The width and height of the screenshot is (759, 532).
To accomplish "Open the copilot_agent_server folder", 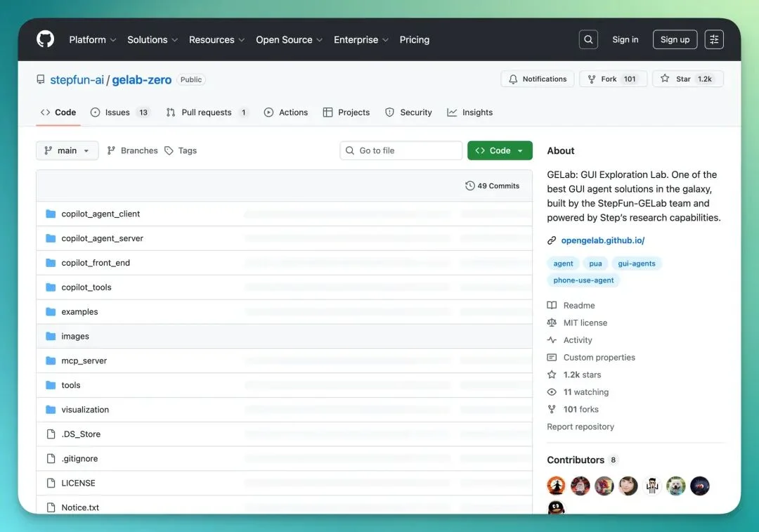I will coord(102,238).
